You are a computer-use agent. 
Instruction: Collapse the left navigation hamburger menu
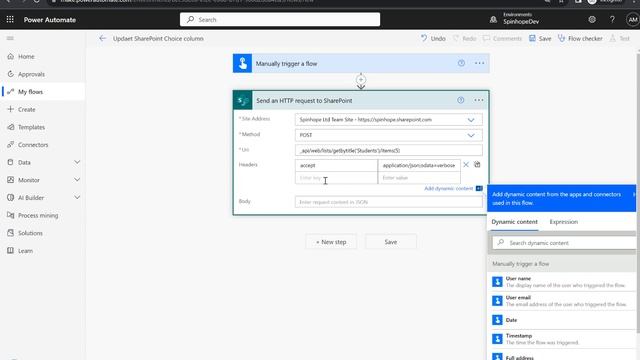(x=10, y=38)
